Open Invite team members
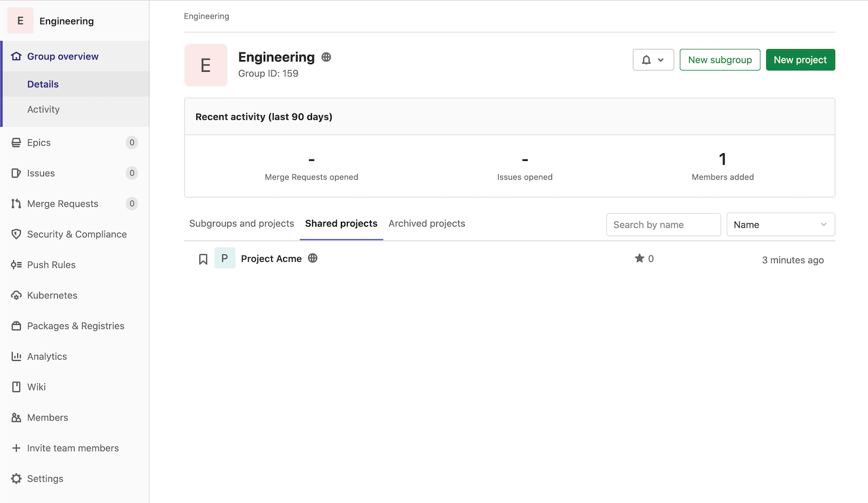The width and height of the screenshot is (868, 503). click(x=73, y=448)
